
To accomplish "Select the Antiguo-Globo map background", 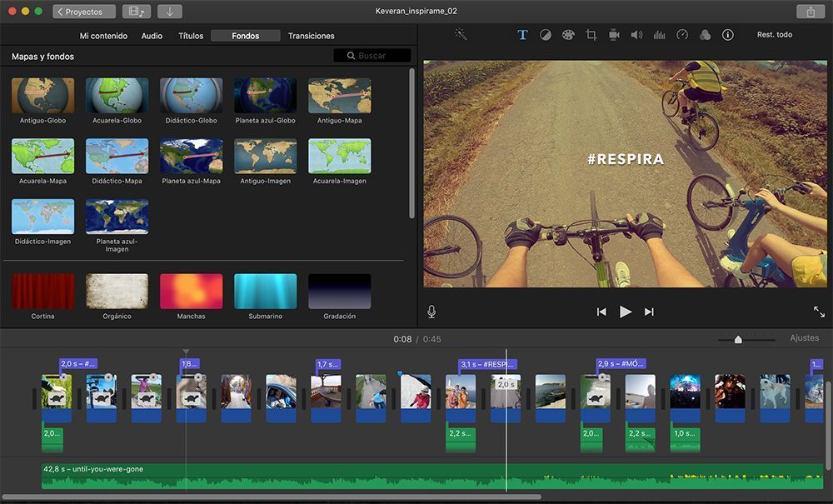I will [x=43, y=96].
